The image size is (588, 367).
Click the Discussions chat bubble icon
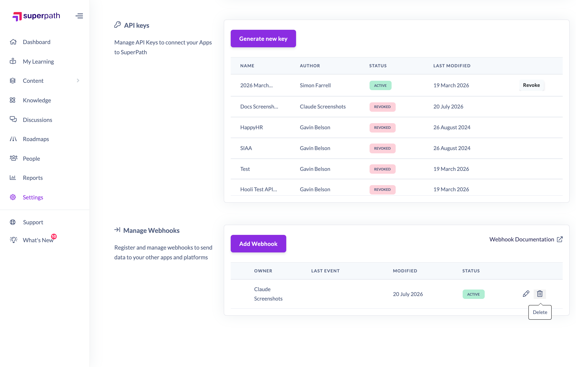[x=13, y=119]
